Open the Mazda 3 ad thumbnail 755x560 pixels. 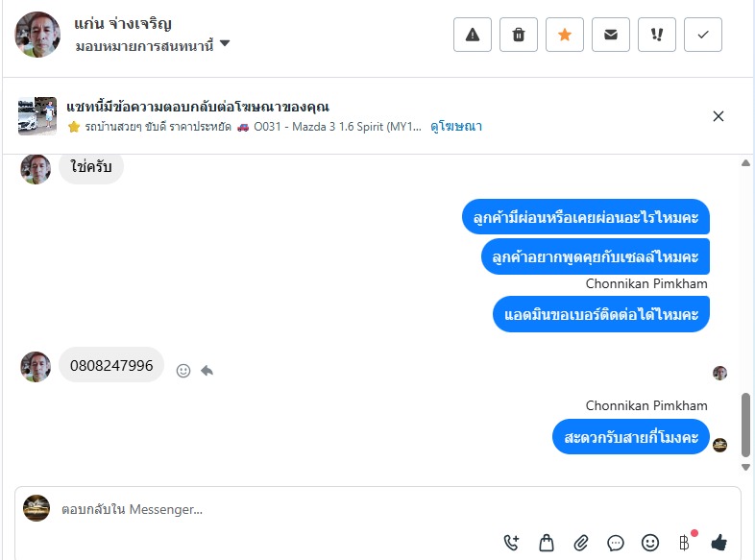tap(37, 116)
